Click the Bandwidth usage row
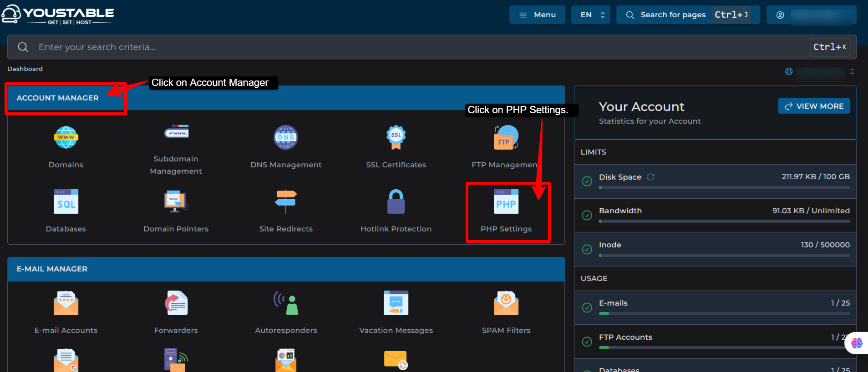 point(716,215)
